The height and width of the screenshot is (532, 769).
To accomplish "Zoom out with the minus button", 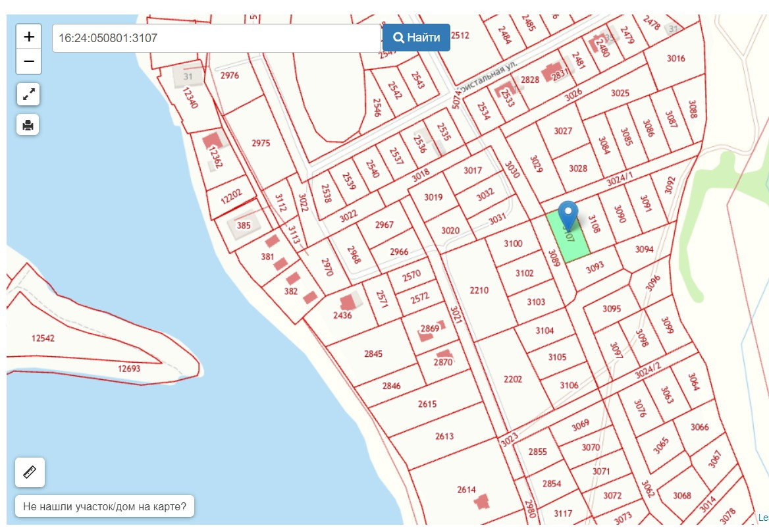I will point(28,61).
